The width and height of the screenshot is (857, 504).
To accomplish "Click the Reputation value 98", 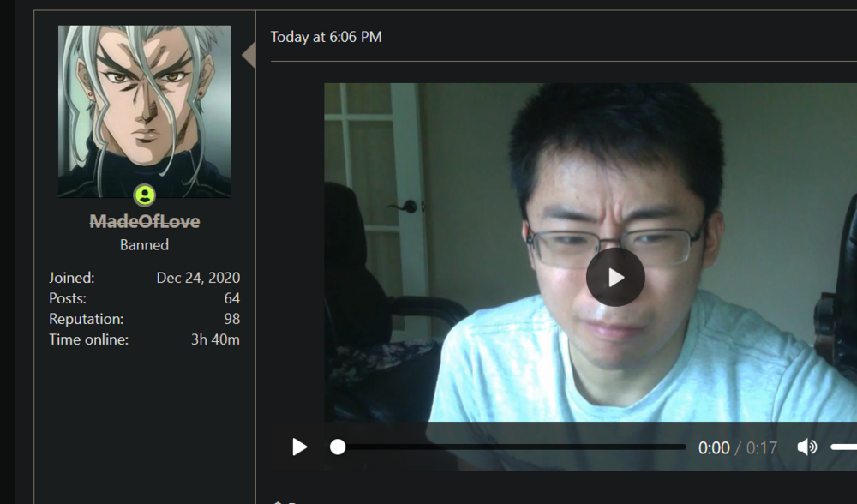I will coord(231,319).
